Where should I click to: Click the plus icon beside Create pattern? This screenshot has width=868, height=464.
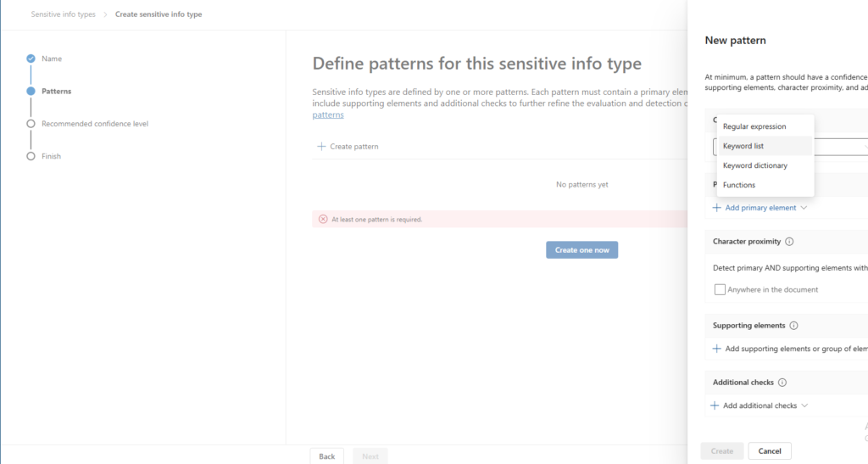tap(321, 147)
